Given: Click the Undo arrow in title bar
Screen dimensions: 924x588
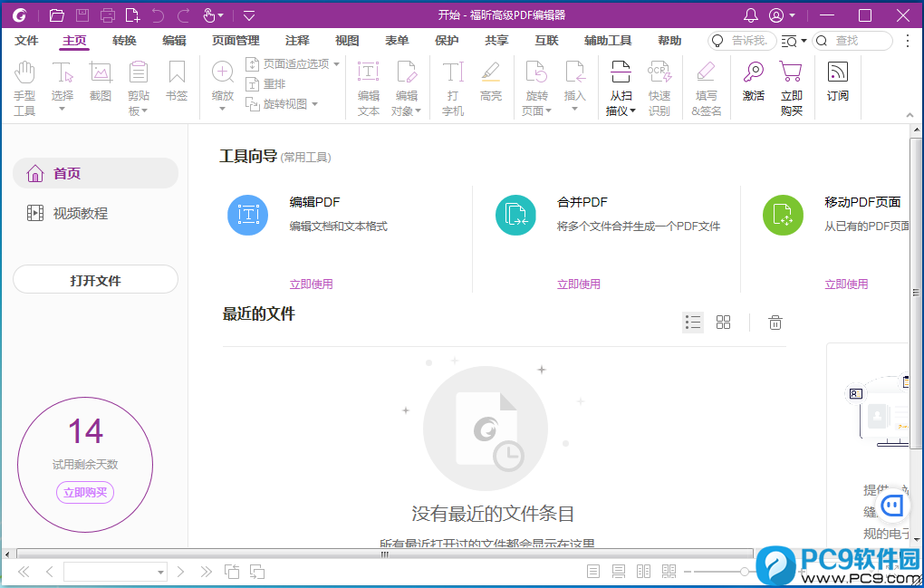Looking at the screenshot, I should click(158, 15).
